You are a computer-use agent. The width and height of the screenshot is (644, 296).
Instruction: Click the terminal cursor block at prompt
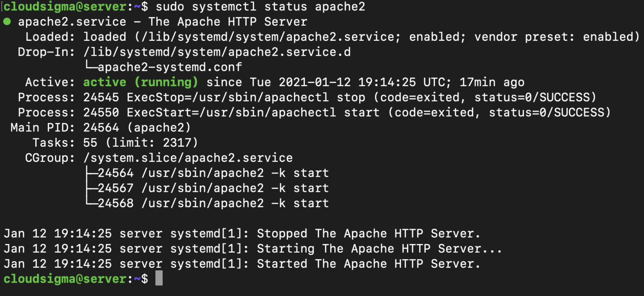click(x=159, y=278)
